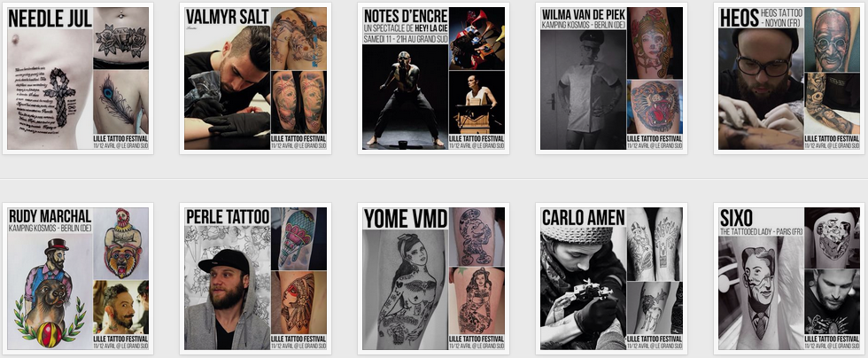Click Lille Tattoo Festival label on Sixo card

832,339
